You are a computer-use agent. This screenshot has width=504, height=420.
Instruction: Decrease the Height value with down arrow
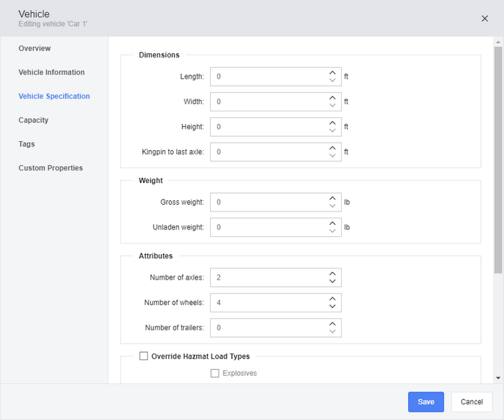click(332, 131)
